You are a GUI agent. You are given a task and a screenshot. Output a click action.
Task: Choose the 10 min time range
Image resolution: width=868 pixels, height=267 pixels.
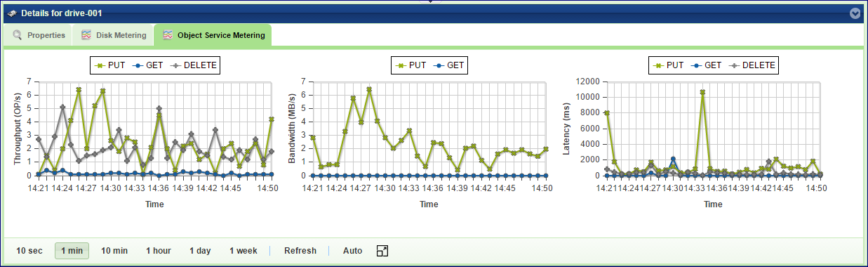coord(114,251)
